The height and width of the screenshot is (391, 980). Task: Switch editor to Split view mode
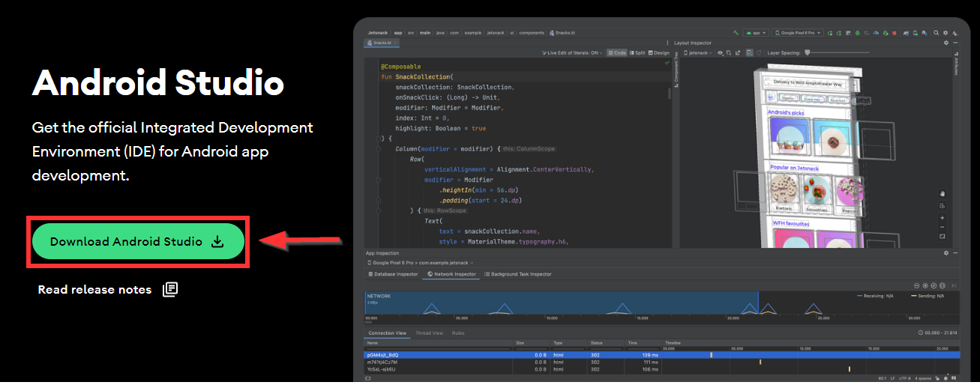(637, 53)
